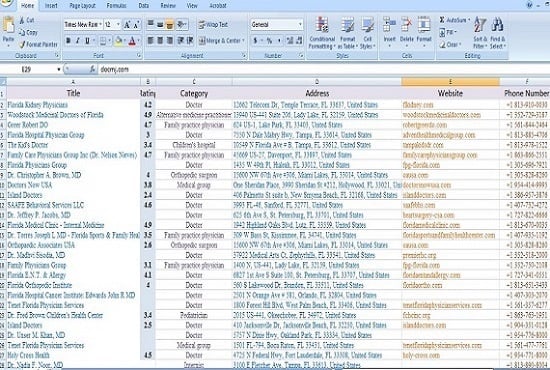Click the Office button

pyautogui.click(x=6, y=4)
